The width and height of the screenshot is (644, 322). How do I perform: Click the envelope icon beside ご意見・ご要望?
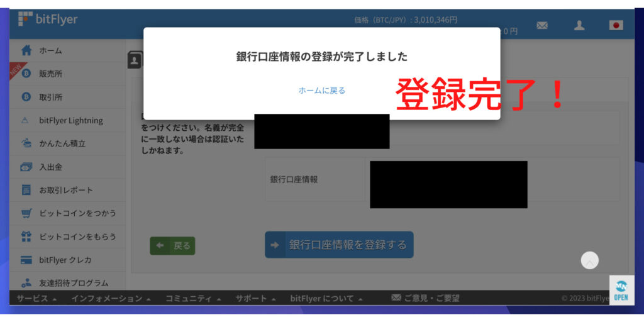tap(396, 297)
